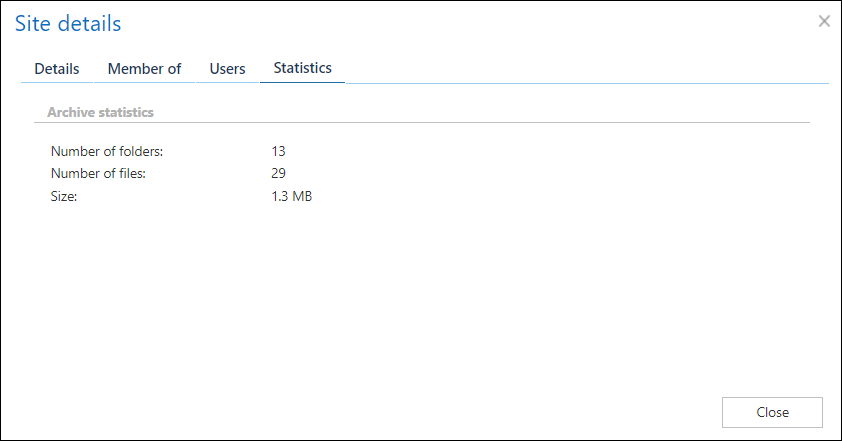Click the Number of folders label
Image resolution: width=842 pixels, height=441 pixels.
106,152
